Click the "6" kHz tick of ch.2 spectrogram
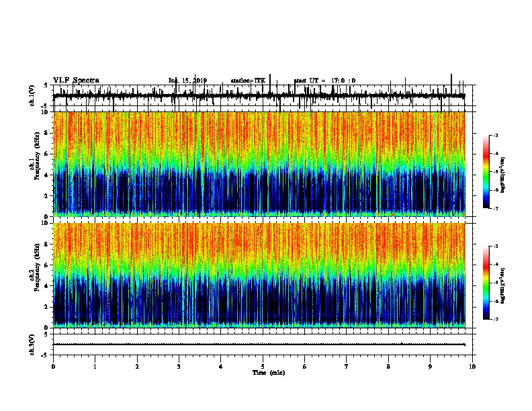Image resolution: width=532 pixels, height=411 pixels. coord(47,265)
